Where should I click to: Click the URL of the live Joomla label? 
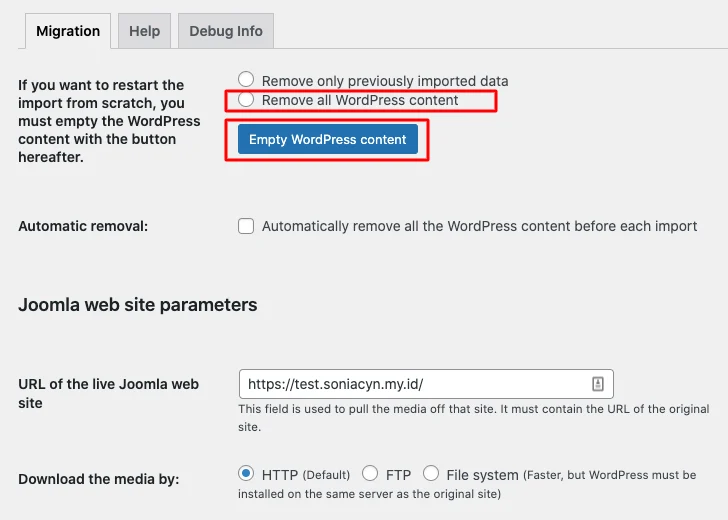click(x=109, y=393)
